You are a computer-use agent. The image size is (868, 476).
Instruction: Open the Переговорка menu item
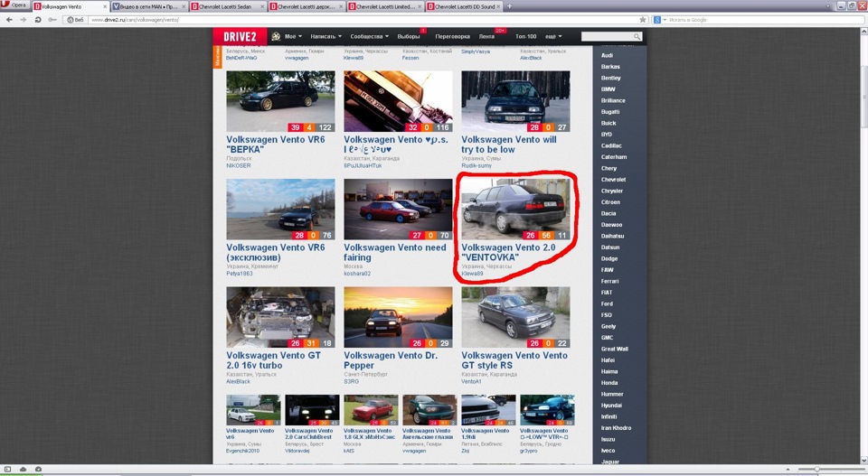tap(452, 36)
